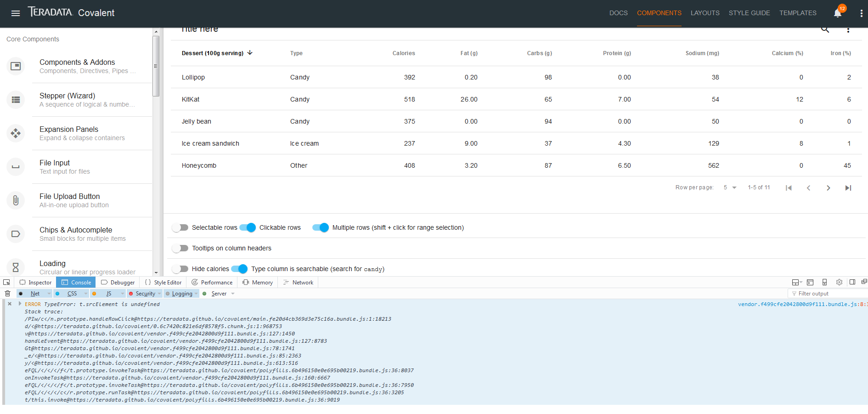
Task: Activate the element picker in devtools
Action: coord(6,282)
